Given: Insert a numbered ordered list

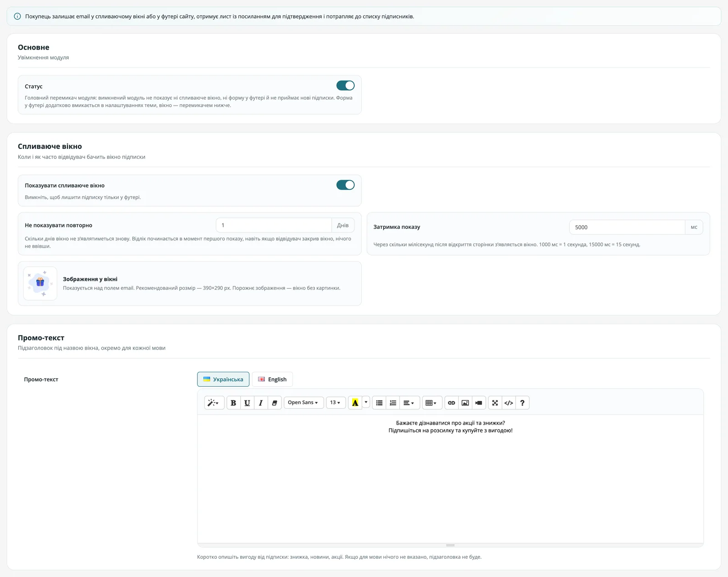Looking at the screenshot, I should [x=393, y=403].
